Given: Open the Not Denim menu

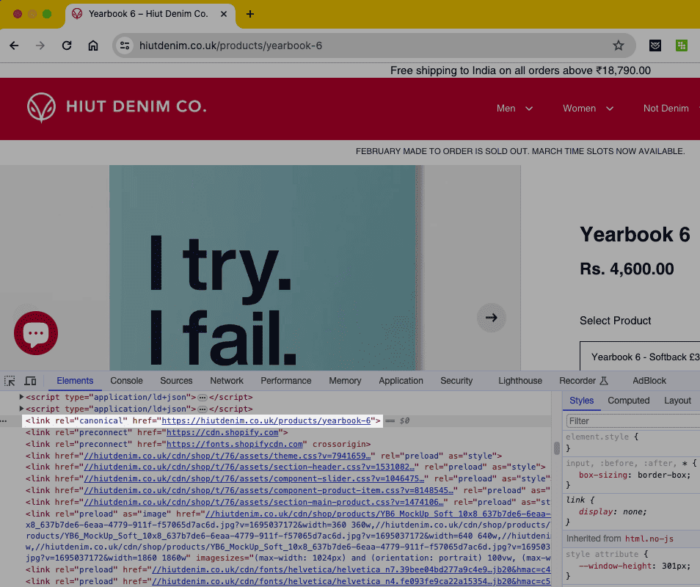Looking at the screenshot, I should (666, 108).
